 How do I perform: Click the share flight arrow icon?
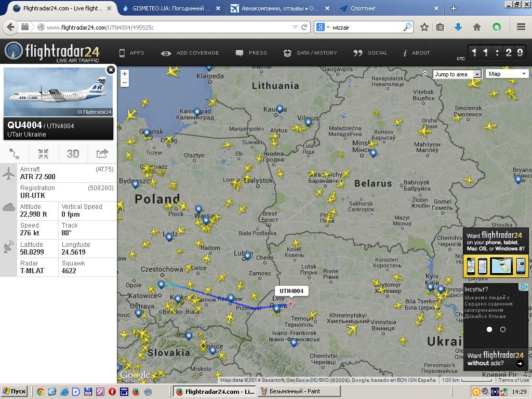(x=102, y=153)
